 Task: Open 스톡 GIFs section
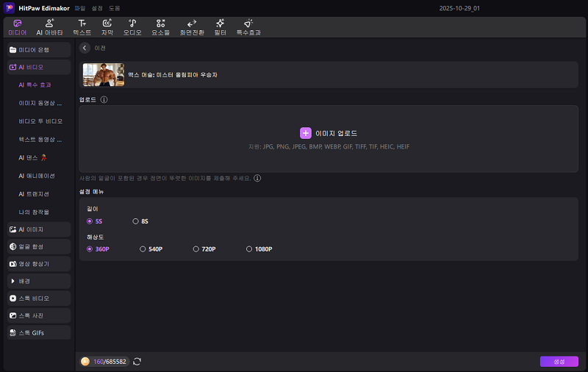point(39,333)
